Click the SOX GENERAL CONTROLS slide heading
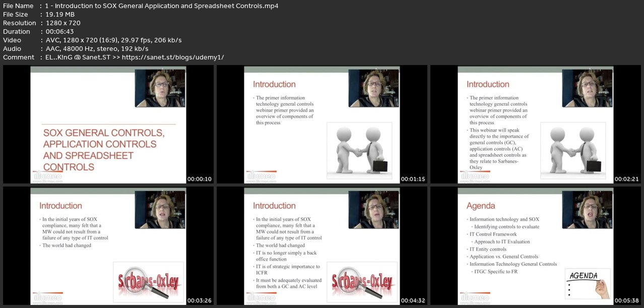 [x=104, y=150]
